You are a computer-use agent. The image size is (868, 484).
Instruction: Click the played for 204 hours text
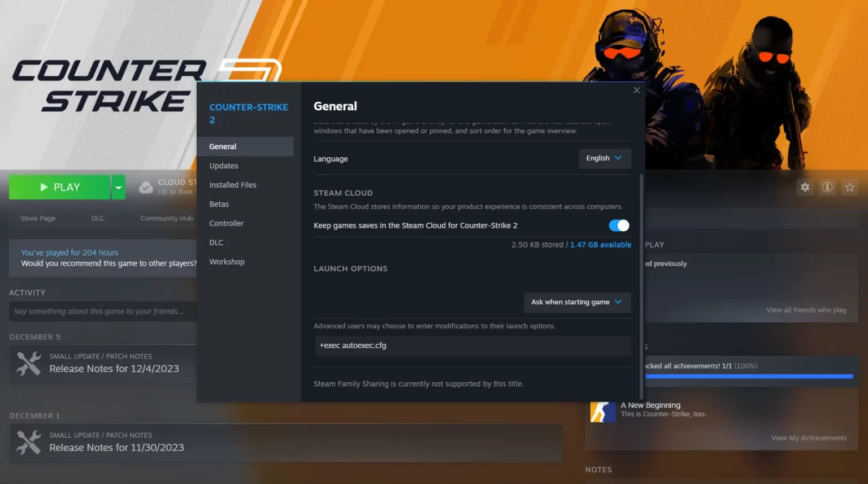70,253
